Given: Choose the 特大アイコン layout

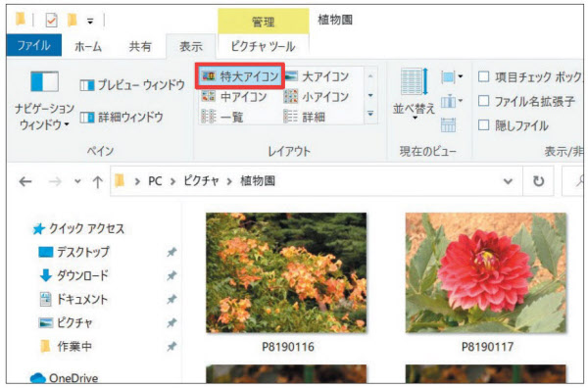Looking at the screenshot, I should (240, 76).
